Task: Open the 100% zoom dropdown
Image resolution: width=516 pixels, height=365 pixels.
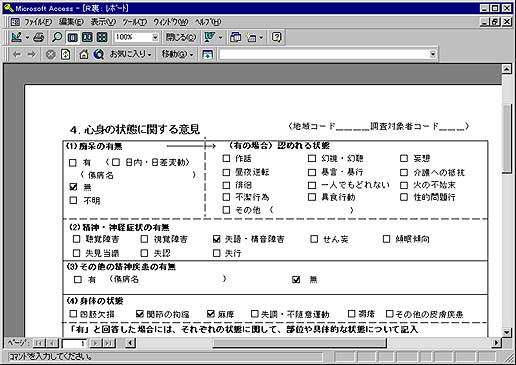Action: click(x=155, y=37)
